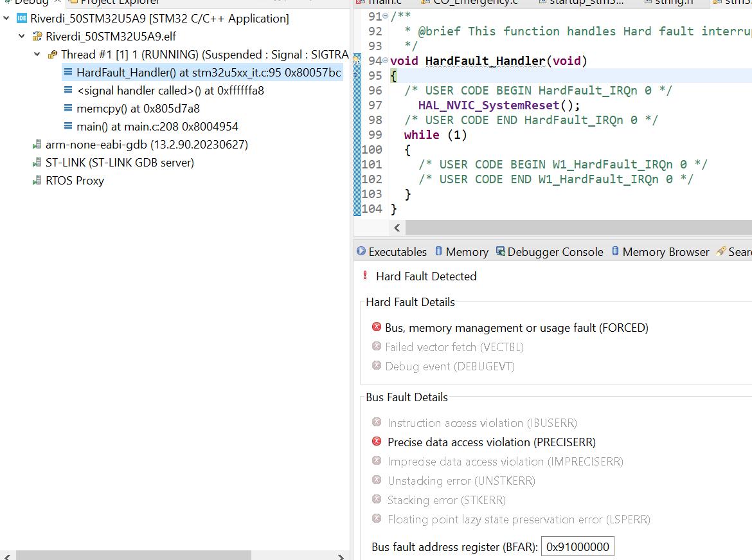Screen dimensions: 752x560
Task: Click the RTOS Proxy icon
Action: coord(37,180)
